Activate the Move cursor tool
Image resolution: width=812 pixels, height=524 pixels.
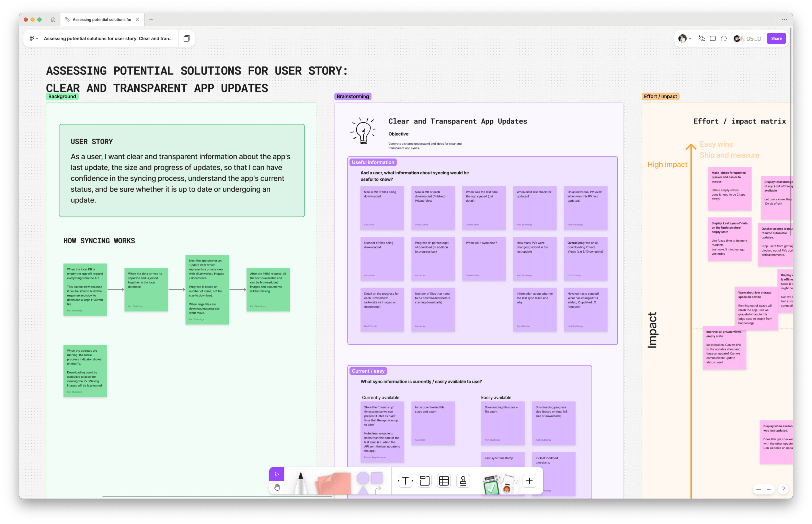[x=276, y=474]
